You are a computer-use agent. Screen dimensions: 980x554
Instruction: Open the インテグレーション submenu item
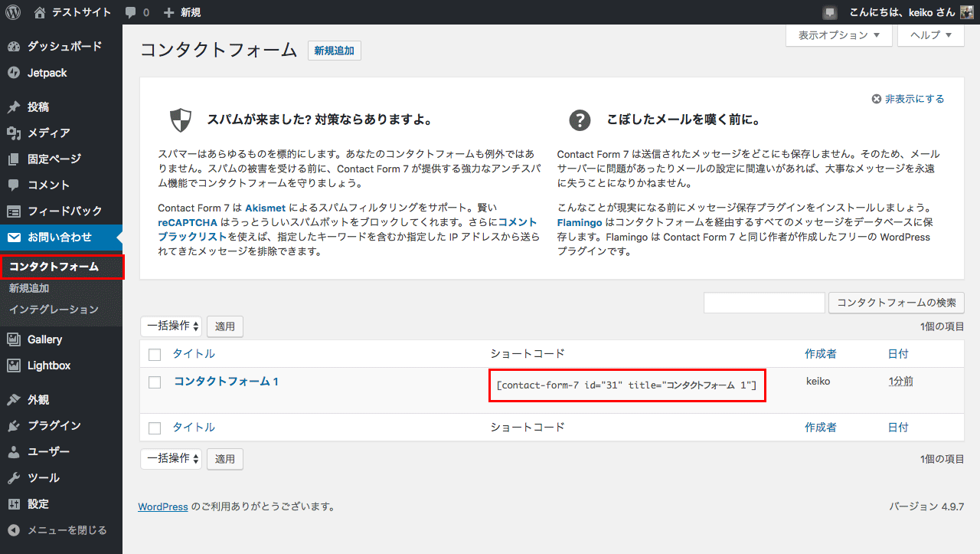54,310
